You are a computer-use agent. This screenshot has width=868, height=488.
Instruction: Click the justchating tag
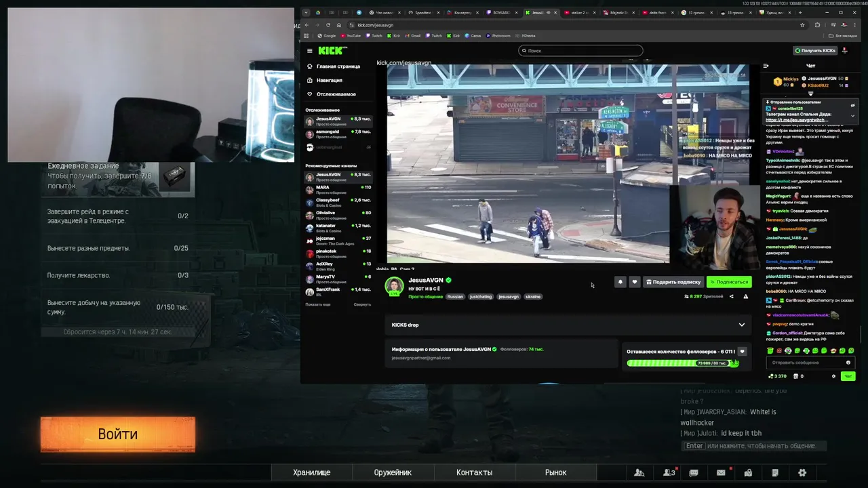[481, 296]
